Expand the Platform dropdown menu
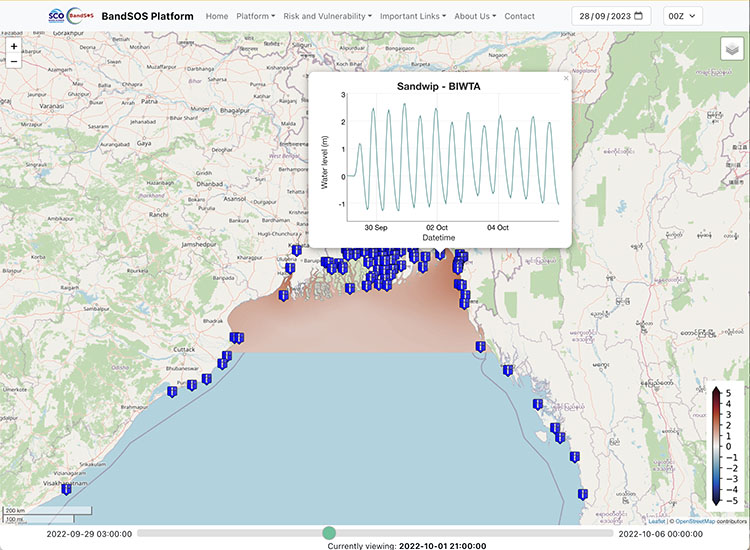Viewport: 750px width, 550px height. pos(255,16)
